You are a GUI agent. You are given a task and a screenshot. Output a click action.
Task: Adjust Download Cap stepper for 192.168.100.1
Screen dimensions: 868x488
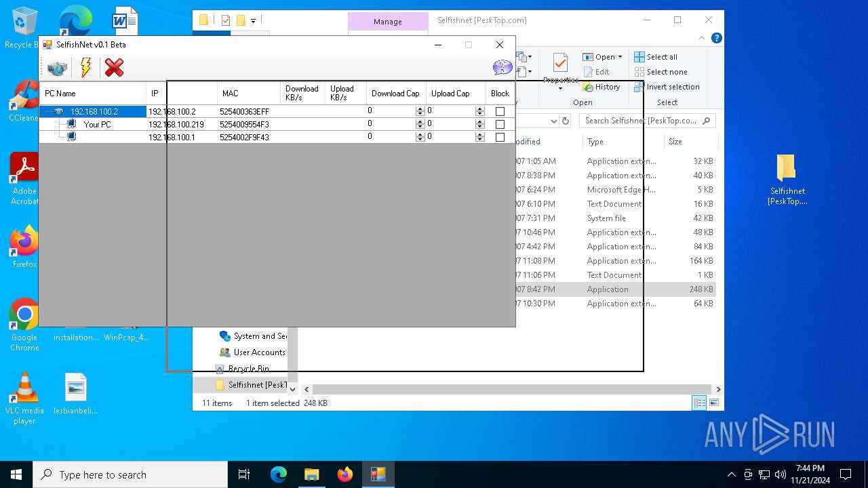pyautogui.click(x=420, y=137)
